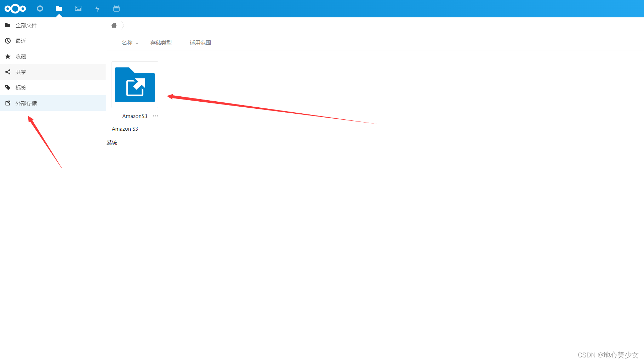Sort files by 存储类型 column

click(x=161, y=43)
